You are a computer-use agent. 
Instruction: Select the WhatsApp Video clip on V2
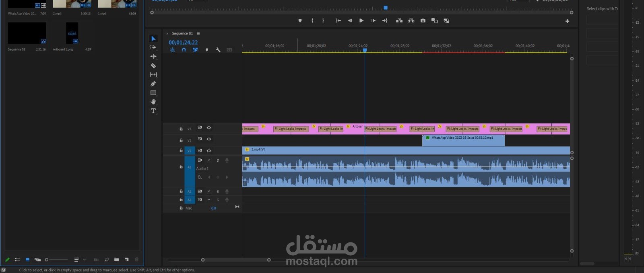click(463, 140)
